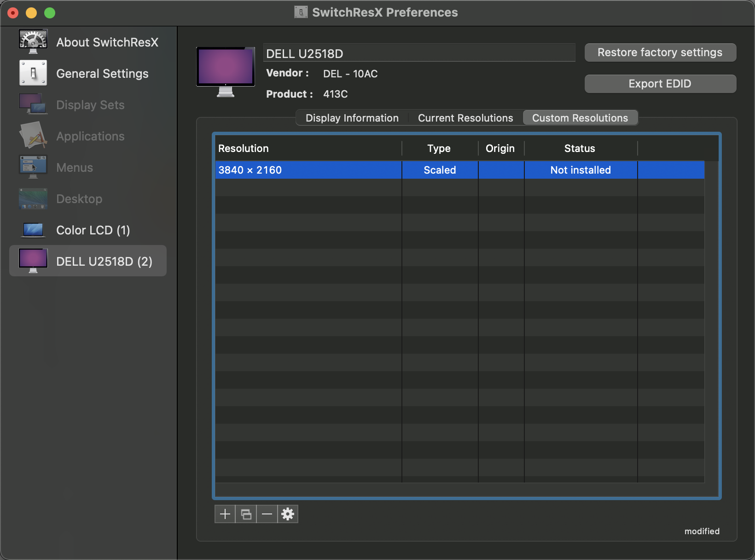Viewport: 755px width, 560px height.
Task: Zoom the window with green button
Action: [50, 13]
